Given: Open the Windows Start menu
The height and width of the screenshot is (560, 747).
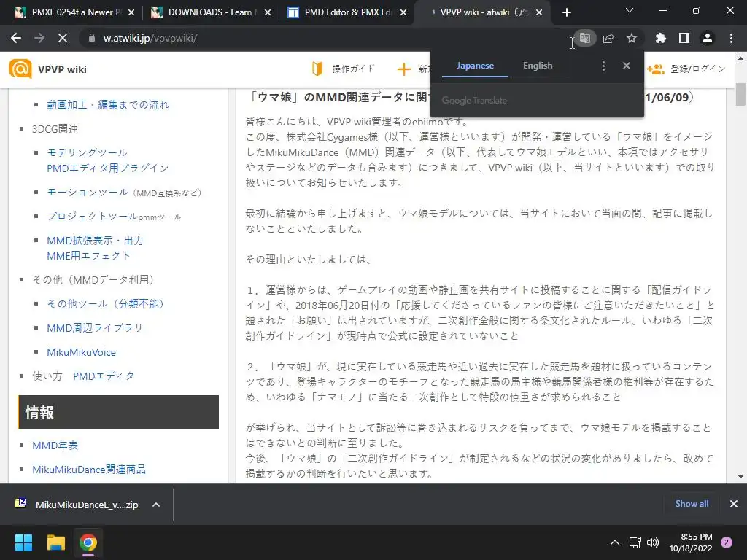Looking at the screenshot, I should click(x=23, y=542).
